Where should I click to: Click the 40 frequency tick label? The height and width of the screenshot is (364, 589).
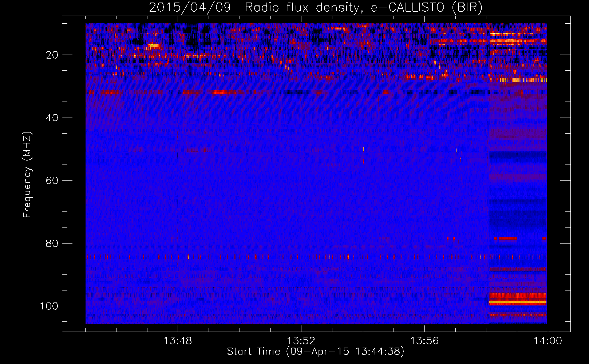52,118
